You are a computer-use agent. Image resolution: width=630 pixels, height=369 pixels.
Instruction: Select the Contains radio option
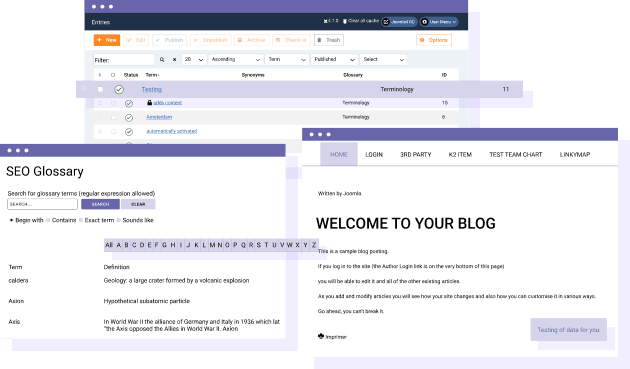click(48, 220)
